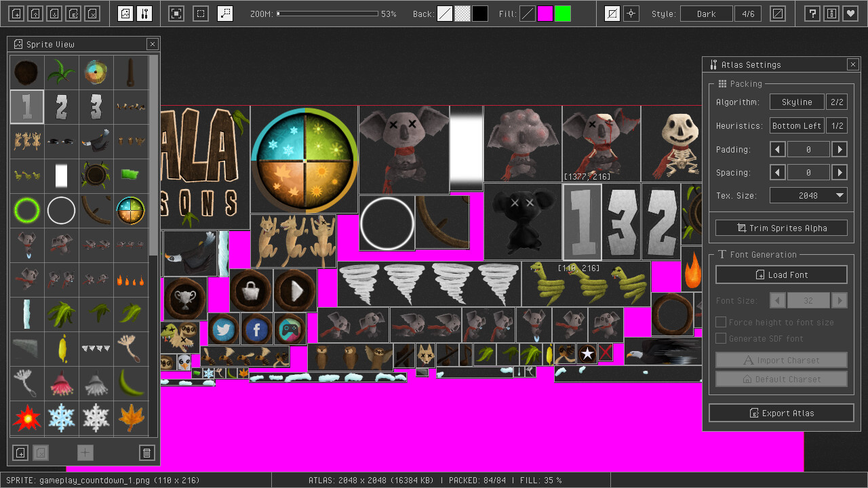Click the trash bin icon in Sprite View
868x488 pixels.
click(x=146, y=453)
